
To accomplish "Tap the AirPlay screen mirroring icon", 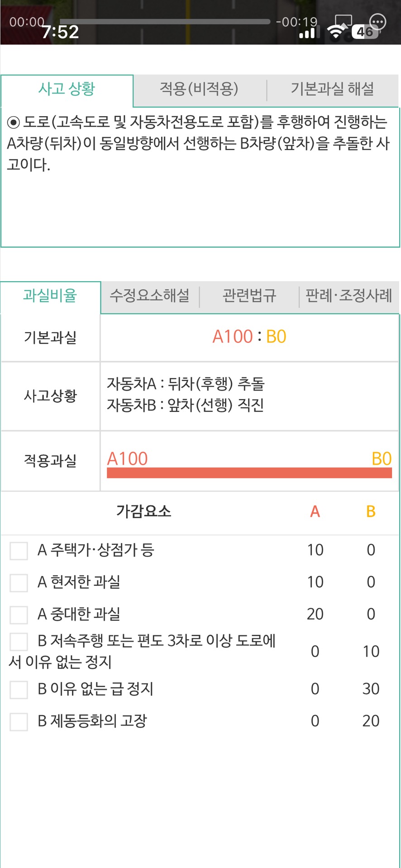I will click(343, 21).
